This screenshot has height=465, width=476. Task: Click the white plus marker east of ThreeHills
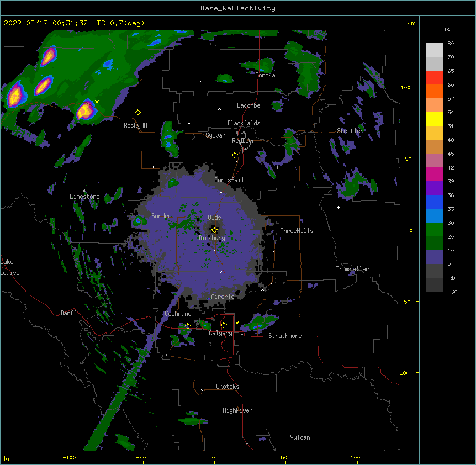[338, 207]
